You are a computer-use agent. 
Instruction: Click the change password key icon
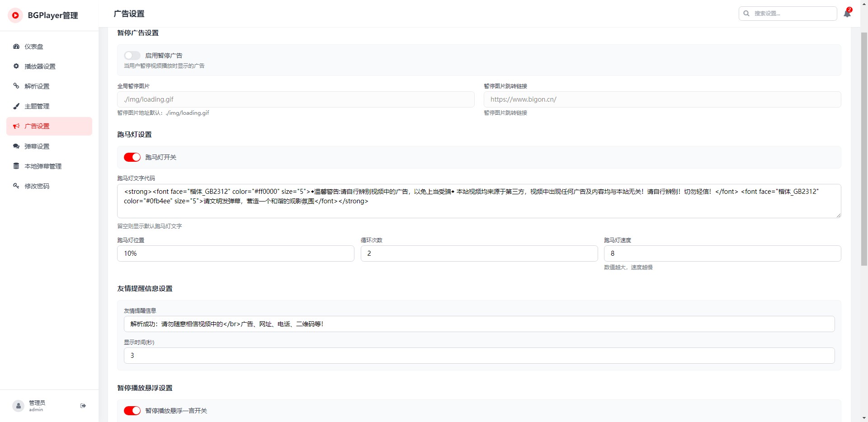pos(16,186)
